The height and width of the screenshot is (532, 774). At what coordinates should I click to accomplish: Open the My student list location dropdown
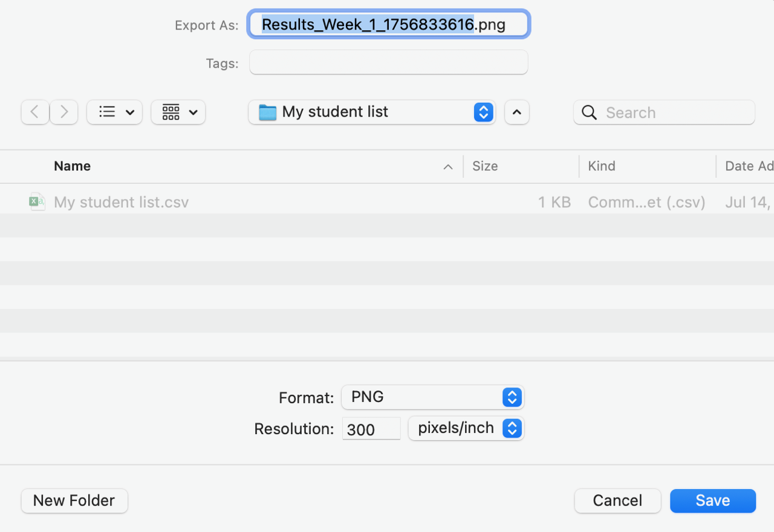pyautogui.click(x=372, y=112)
